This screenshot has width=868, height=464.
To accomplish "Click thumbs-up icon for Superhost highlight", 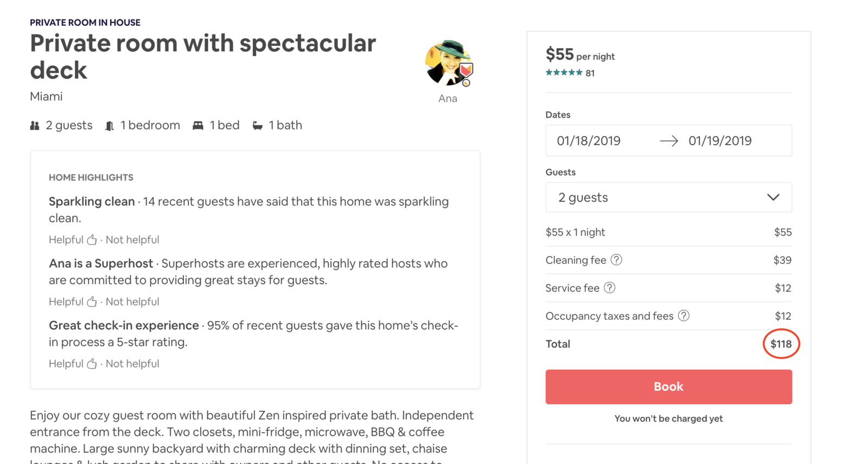I will tap(92, 301).
